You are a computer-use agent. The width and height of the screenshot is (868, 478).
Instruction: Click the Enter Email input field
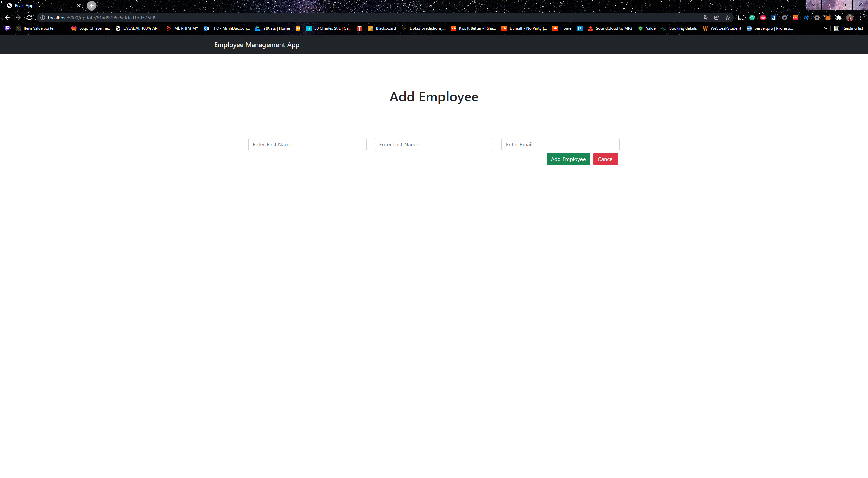coord(560,144)
